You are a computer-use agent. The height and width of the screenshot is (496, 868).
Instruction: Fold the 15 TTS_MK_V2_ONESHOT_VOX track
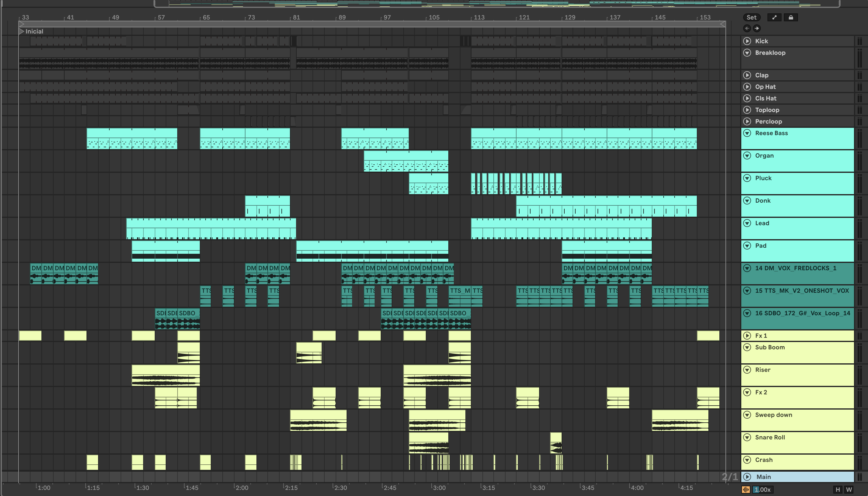point(747,290)
